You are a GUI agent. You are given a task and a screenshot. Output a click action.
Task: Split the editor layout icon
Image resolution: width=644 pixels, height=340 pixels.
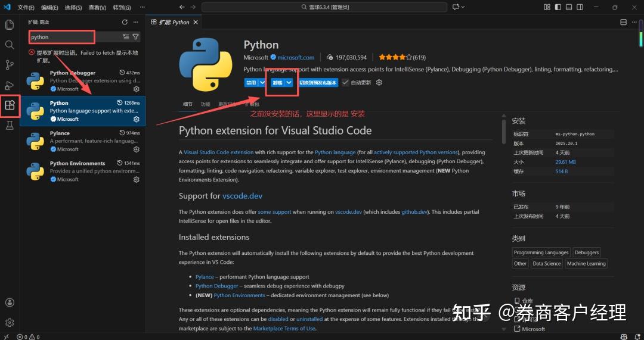[623, 22]
